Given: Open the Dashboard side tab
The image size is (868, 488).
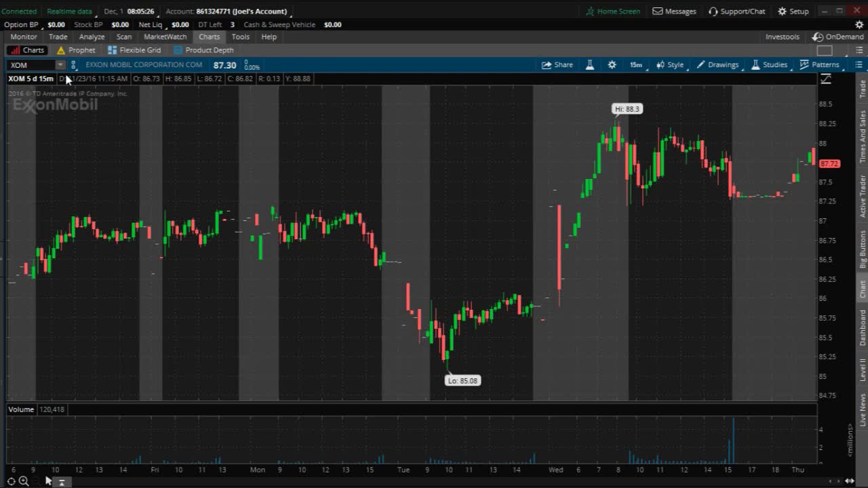Looking at the screenshot, I should (x=863, y=328).
